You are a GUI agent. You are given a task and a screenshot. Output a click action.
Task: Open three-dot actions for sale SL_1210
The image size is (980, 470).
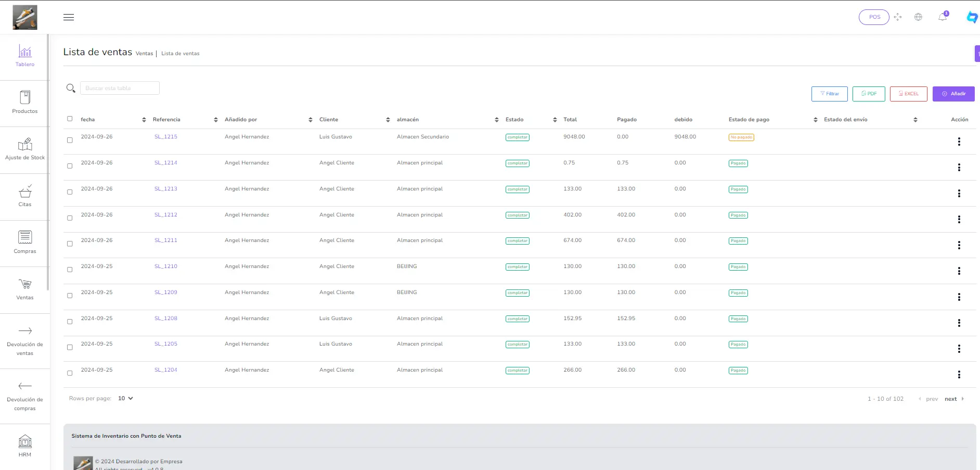click(959, 271)
